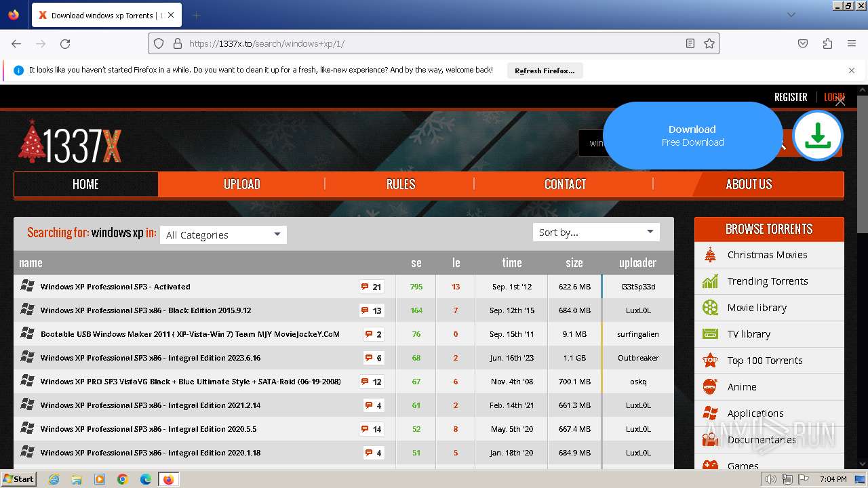The image size is (868, 488).
Task: Expand the All Categories dropdown
Action: tap(223, 235)
